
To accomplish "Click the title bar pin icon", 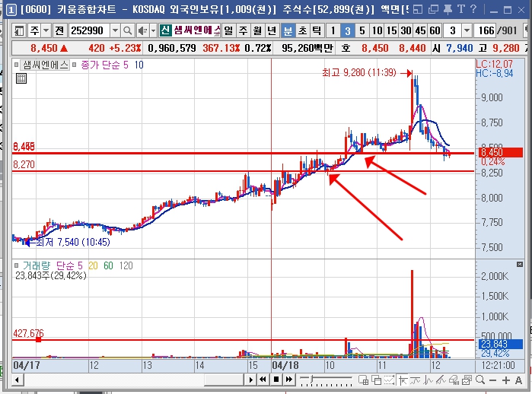I will 448,9.
